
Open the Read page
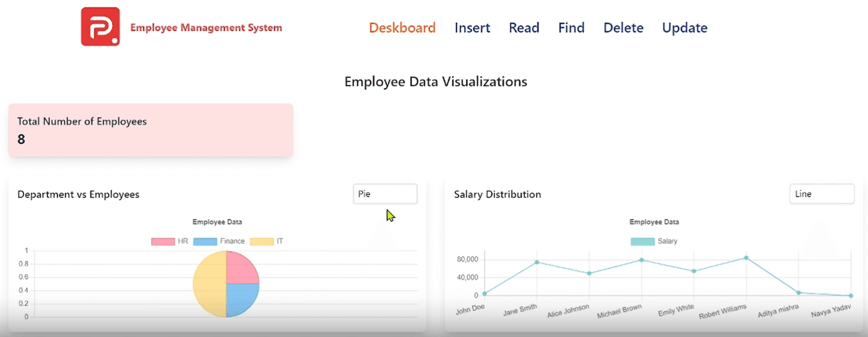[x=524, y=28]
